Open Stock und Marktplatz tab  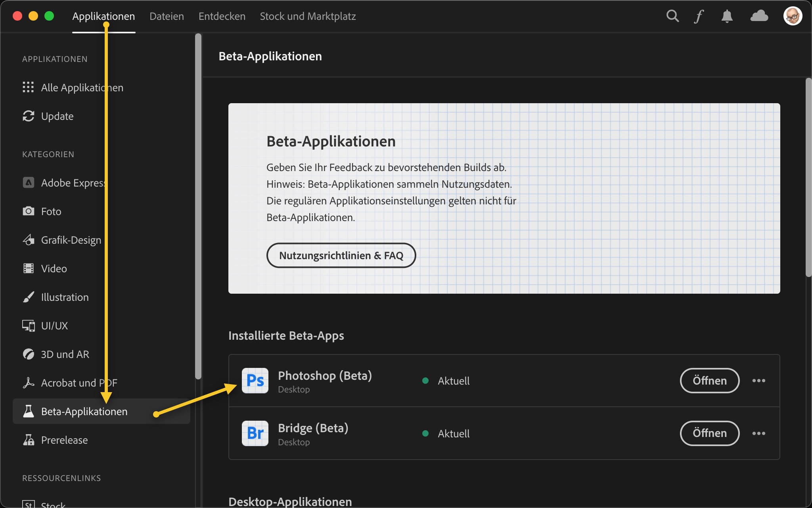tap(308, 16)
